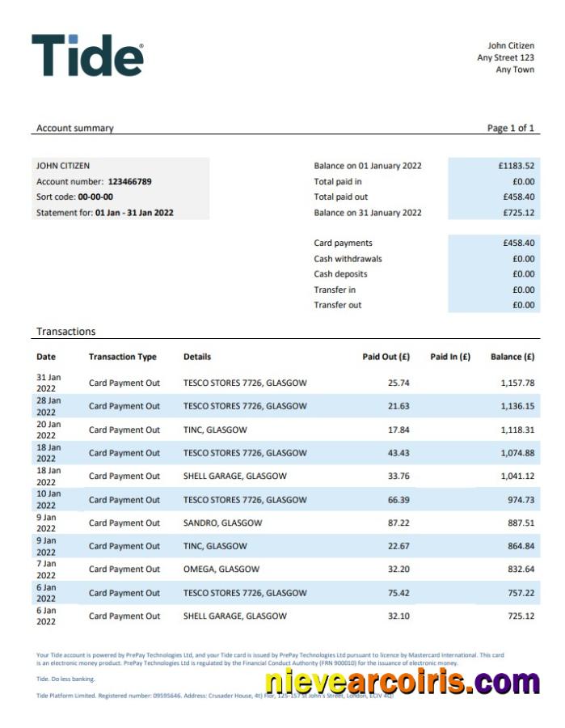Click the 1,157.78 balance on 31 Jan

tap(517, 383)
